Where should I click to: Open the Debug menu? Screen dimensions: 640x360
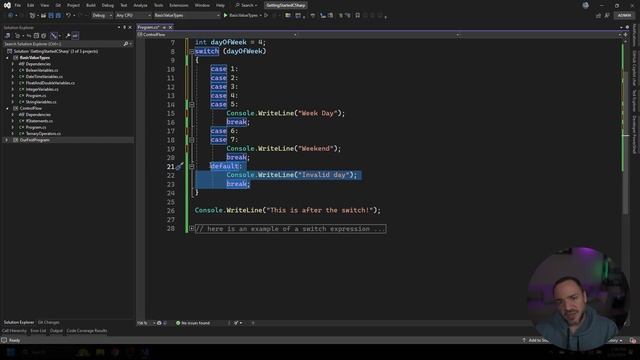click(108, 5)
